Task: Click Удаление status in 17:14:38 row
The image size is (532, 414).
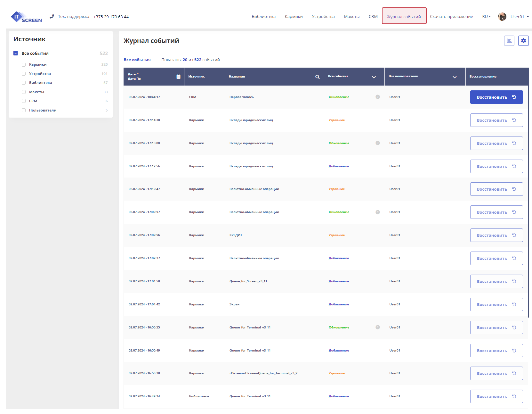Action: 337,120
